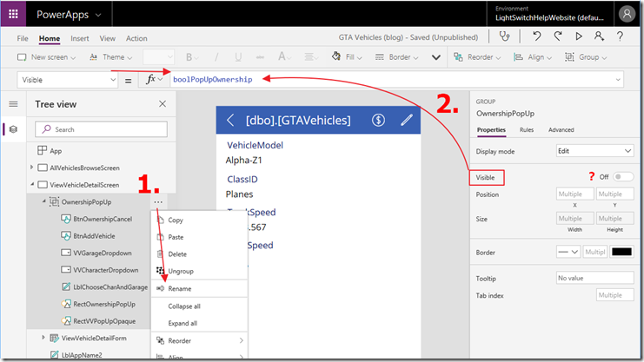The image size is (644, 362).
Task: Run the App checker stethoscope icon
Action: (504, 36)
